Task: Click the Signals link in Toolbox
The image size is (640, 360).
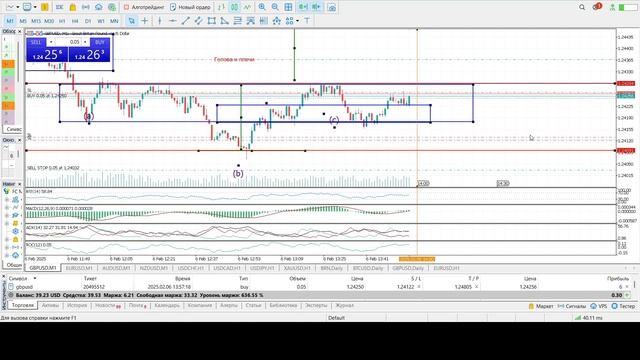Action: click(572, 306)
